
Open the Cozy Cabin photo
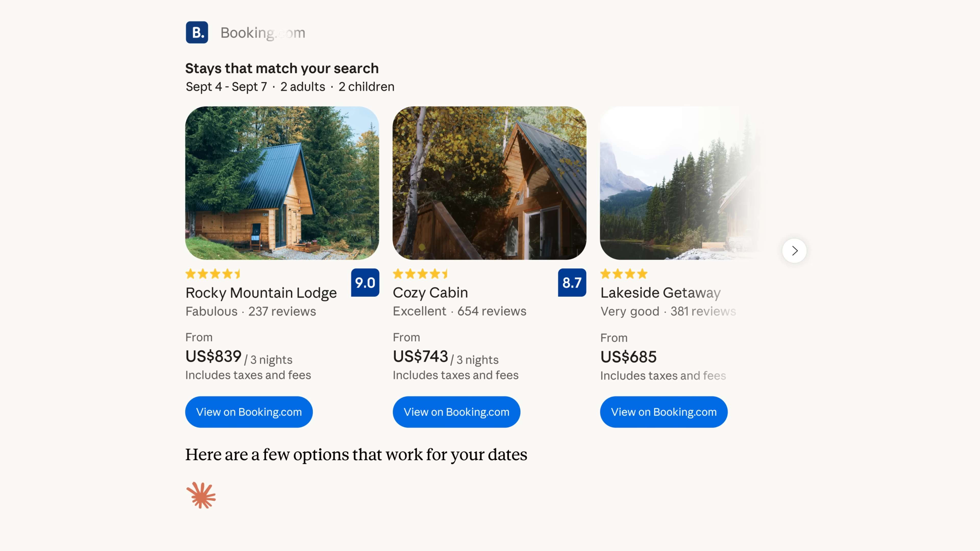[x=489, y=183]
